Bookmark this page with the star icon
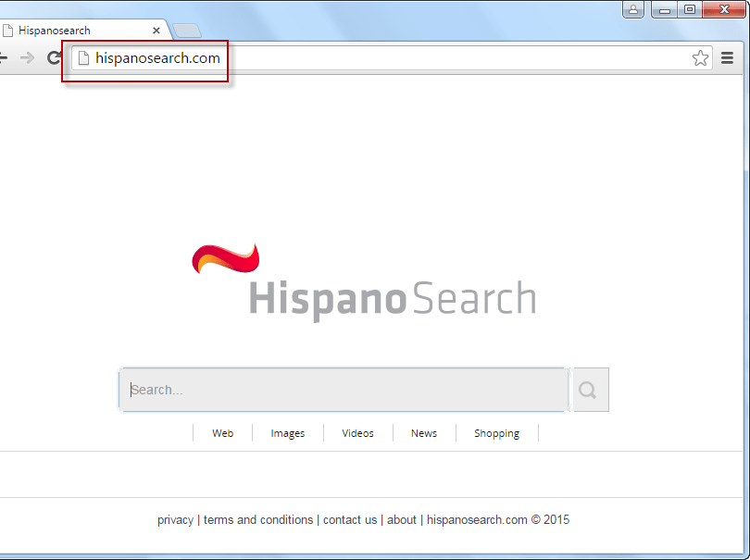The width and height of the screenshot is (750, 560). pyautogui.click(x=700, y=58)
